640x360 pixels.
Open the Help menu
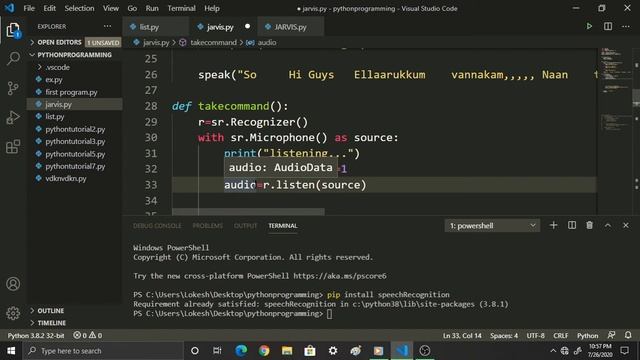(x=212, y=8)
